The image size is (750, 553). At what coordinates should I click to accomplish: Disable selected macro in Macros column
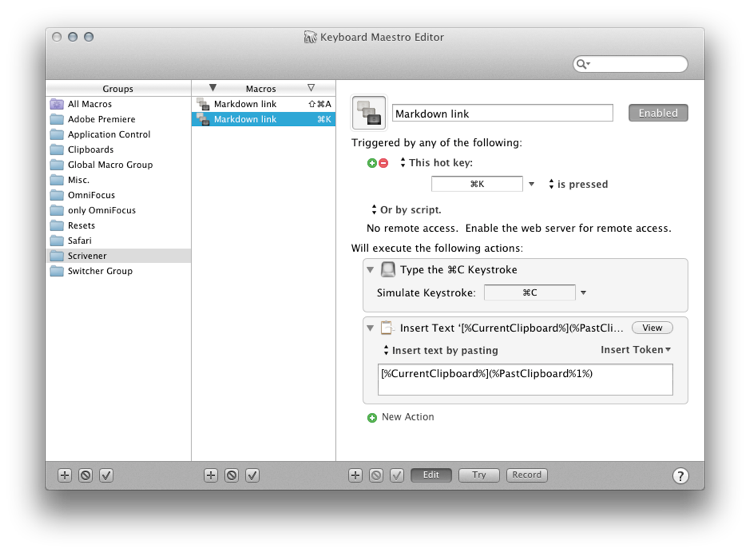coord(232,475)
